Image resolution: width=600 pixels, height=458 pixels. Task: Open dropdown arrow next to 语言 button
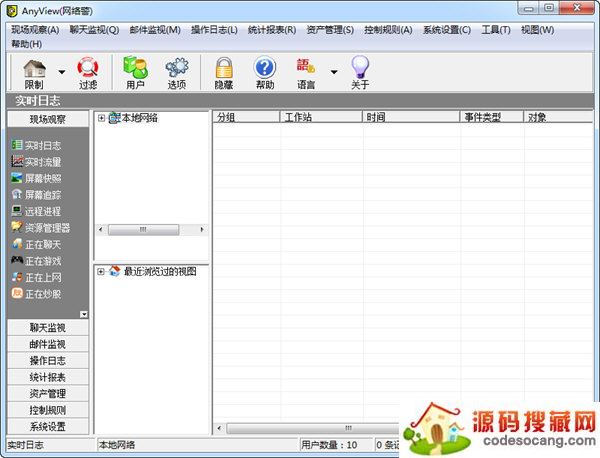click(334, 72)
